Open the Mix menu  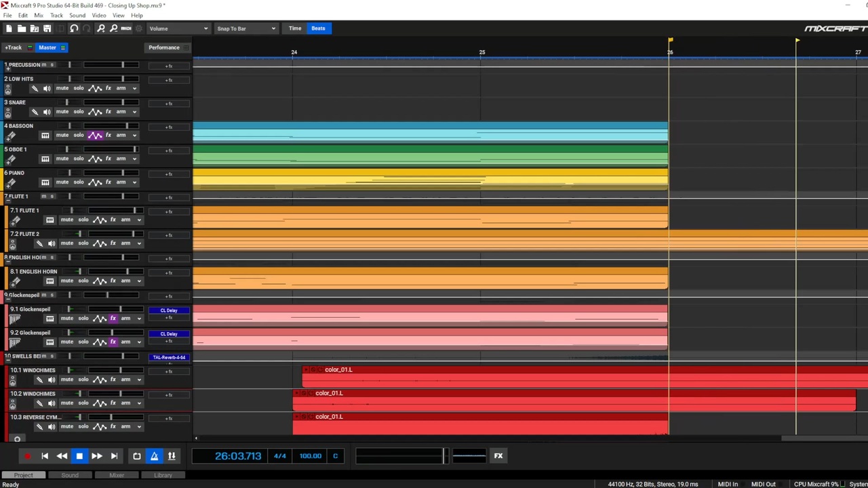tap(39, 16)
